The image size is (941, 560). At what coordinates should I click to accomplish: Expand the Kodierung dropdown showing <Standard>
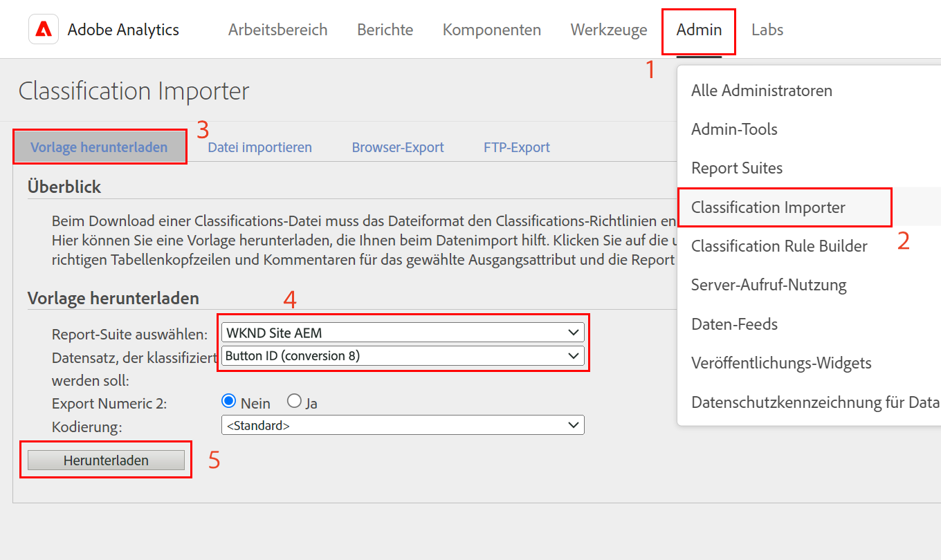pos(403,425)
